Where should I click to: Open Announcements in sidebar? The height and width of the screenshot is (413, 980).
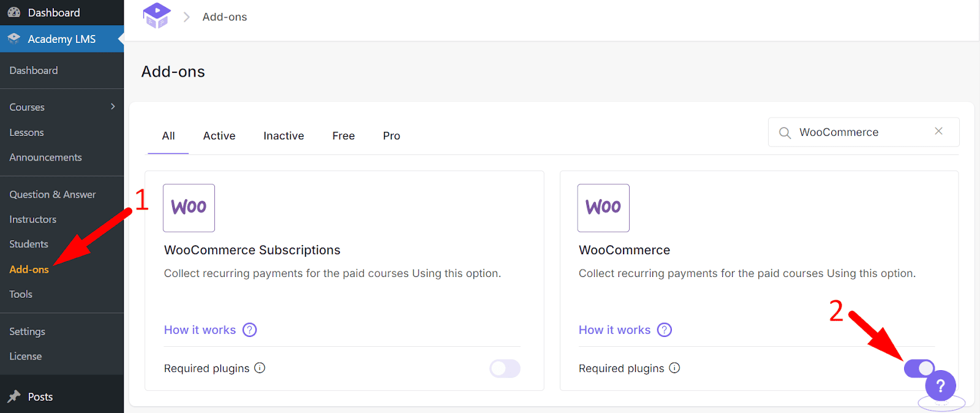(45, 157)
